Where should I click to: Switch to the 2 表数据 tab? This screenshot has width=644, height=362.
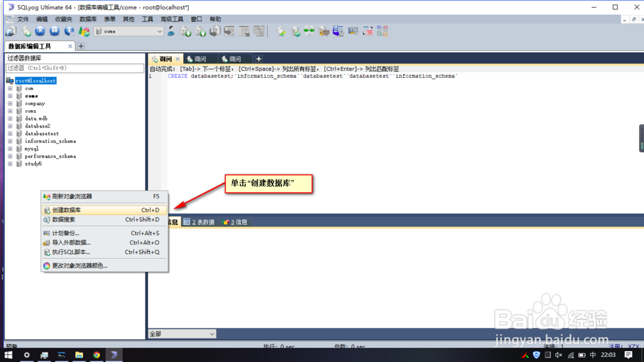click(x=199, y=222)
